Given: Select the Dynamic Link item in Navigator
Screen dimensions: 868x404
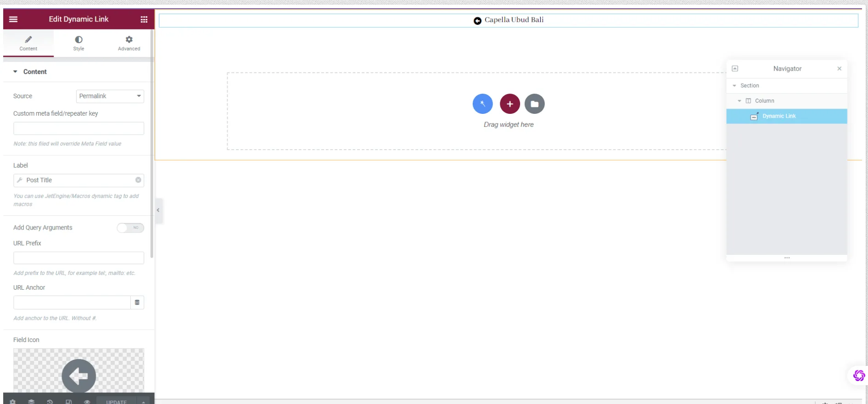Looking at the screenshot, I should 787,116.
